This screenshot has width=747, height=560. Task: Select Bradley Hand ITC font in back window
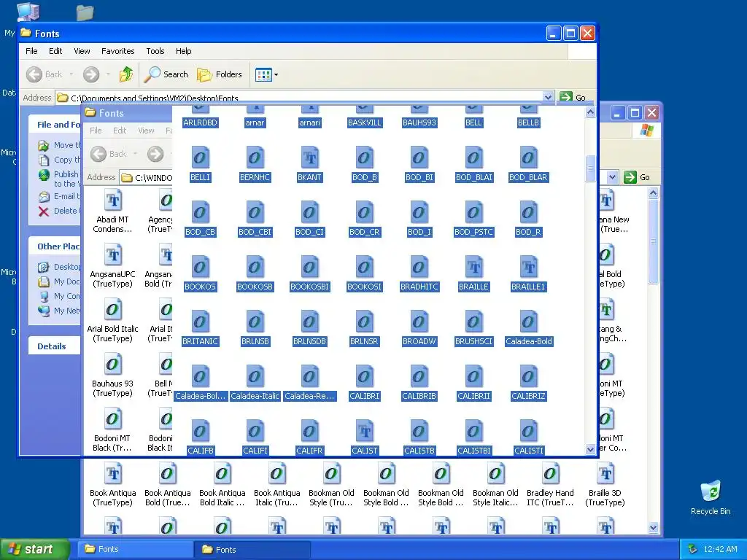click(550, 475)
